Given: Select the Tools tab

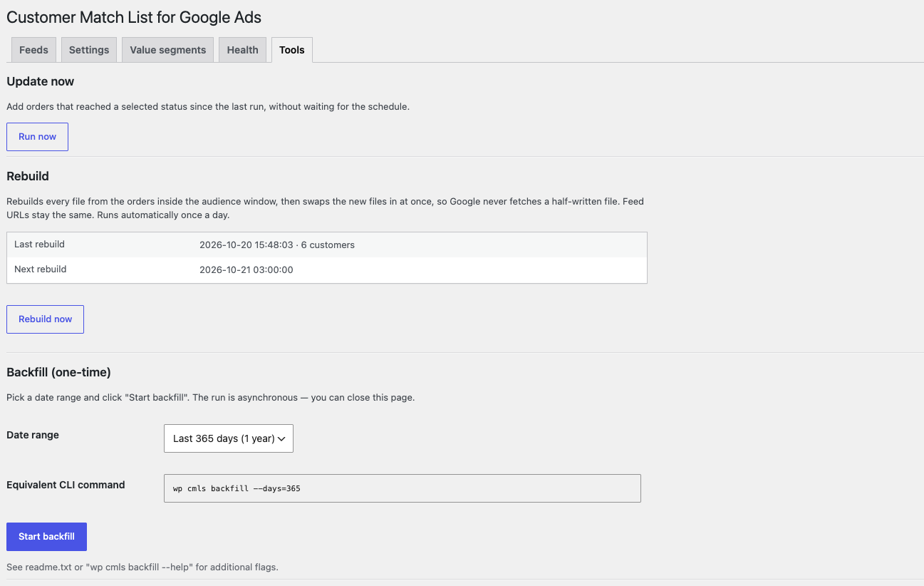Looking at the screenshot, I should (x=292, y=50).
